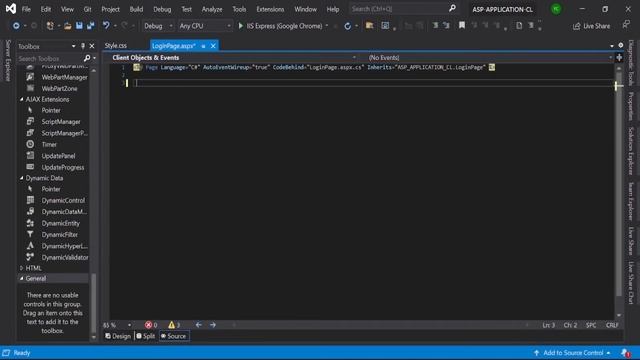Click the Live Share button
Image resolution: width=640 pixels, height=360 pixels.
tap(591, 26)
